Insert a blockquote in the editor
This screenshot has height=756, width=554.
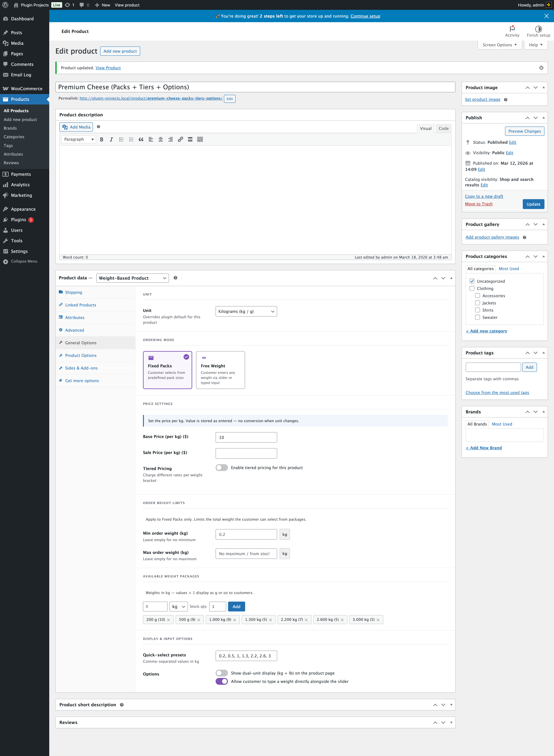tap(141, 139)
